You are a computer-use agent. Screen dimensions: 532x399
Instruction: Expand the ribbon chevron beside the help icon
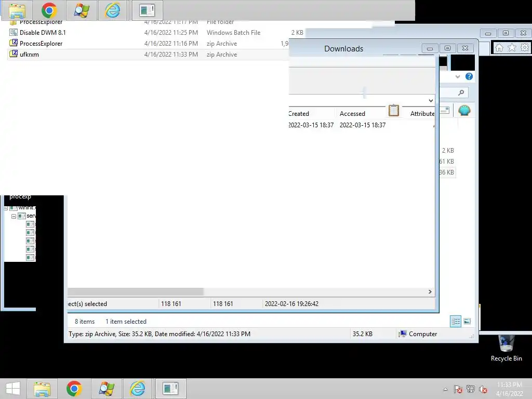(x=458, y=77)
